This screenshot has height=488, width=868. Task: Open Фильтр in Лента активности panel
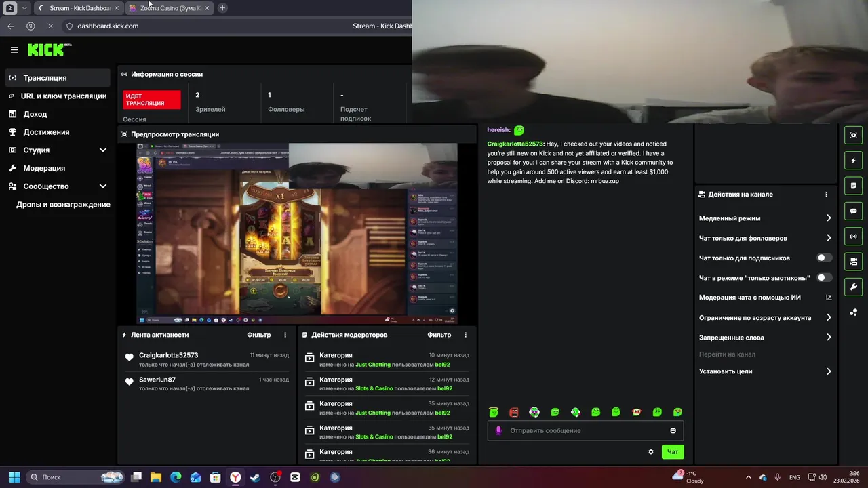point(258,335)
